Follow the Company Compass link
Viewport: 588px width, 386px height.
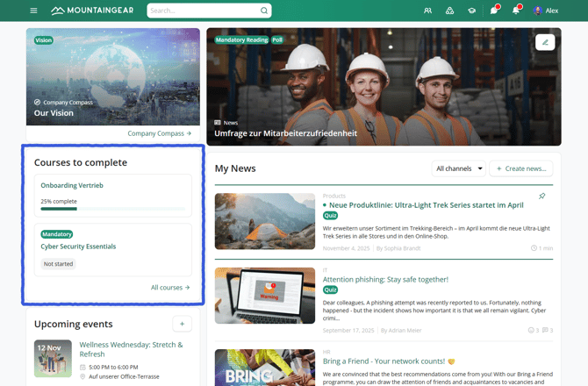point(159,133)
